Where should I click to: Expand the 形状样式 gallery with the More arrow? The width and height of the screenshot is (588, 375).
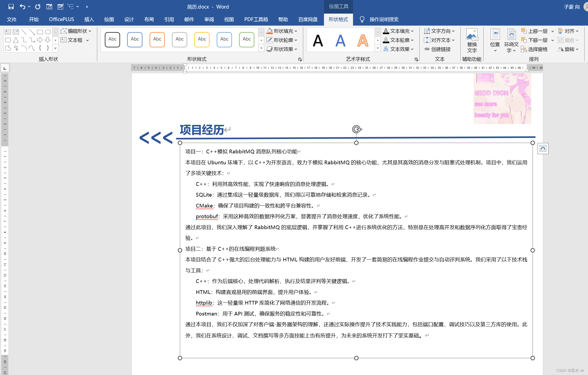click(261, 49)
